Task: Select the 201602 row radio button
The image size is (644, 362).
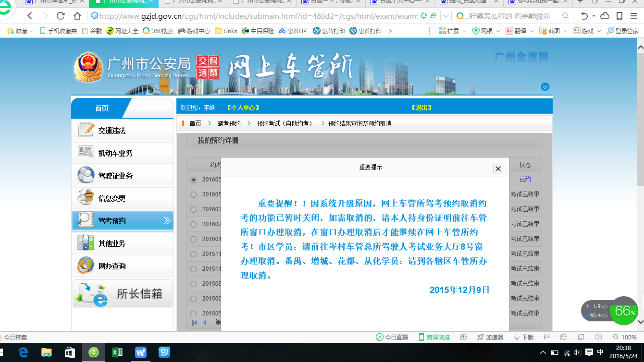Action: coord(194,224)
